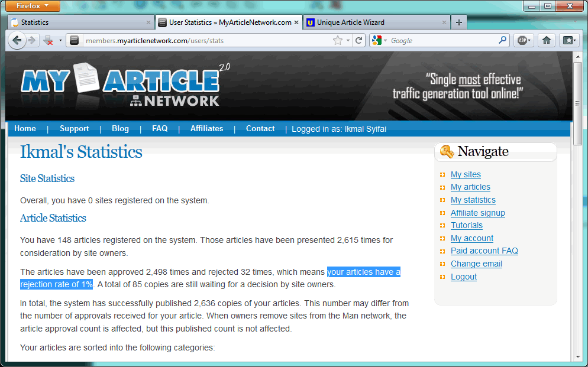Open the Firefox application menu

pos(33,6)
